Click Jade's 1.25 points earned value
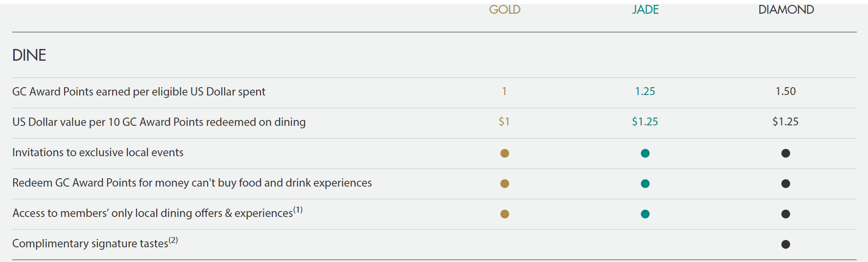This screenshot has width=868, height=262. 645,91
